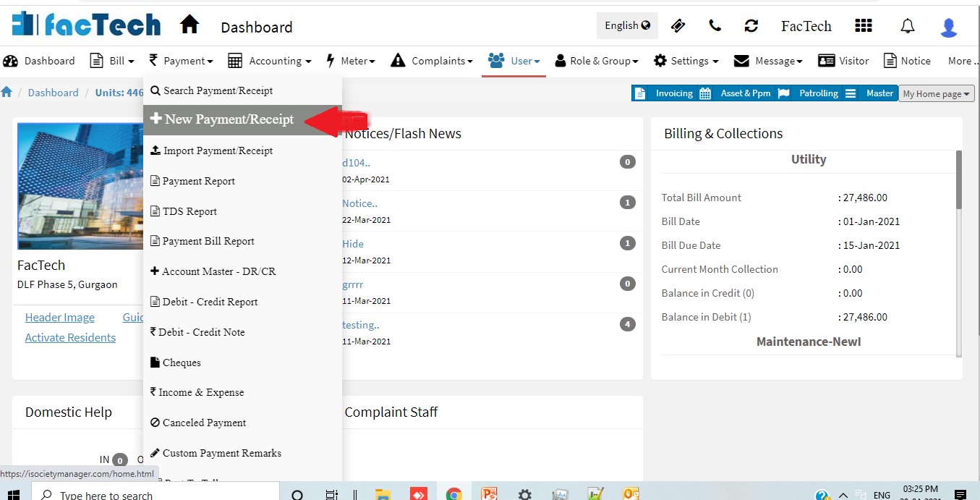Open the user profile avatar
Image resolution: width=980 pixels, height=500 pixels.
click(948, 27)
